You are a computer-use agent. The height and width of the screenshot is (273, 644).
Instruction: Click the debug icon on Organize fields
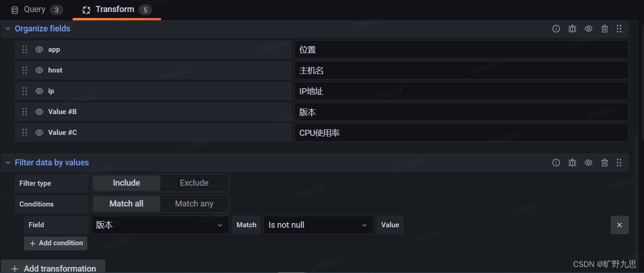click(572, 28)
